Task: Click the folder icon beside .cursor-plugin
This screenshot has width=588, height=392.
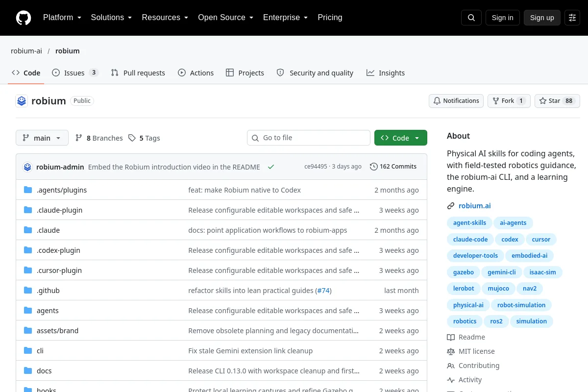Action: coord(28,270)
